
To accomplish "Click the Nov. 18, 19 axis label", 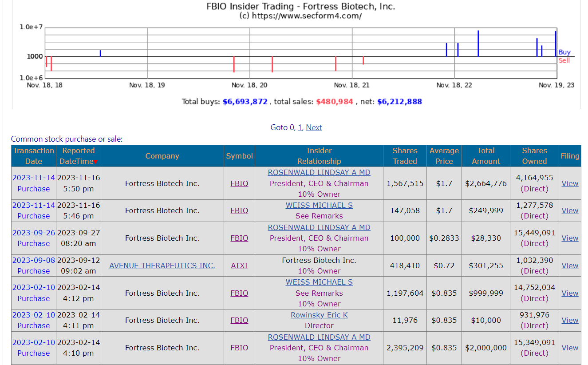I will coord(147,85).
